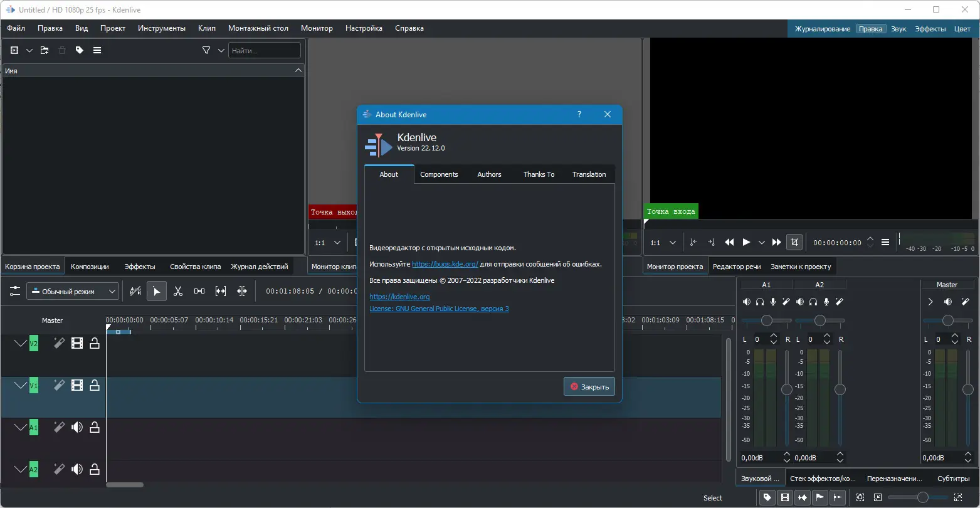Switch to the Субтитры tab

(x=953, y=479)
